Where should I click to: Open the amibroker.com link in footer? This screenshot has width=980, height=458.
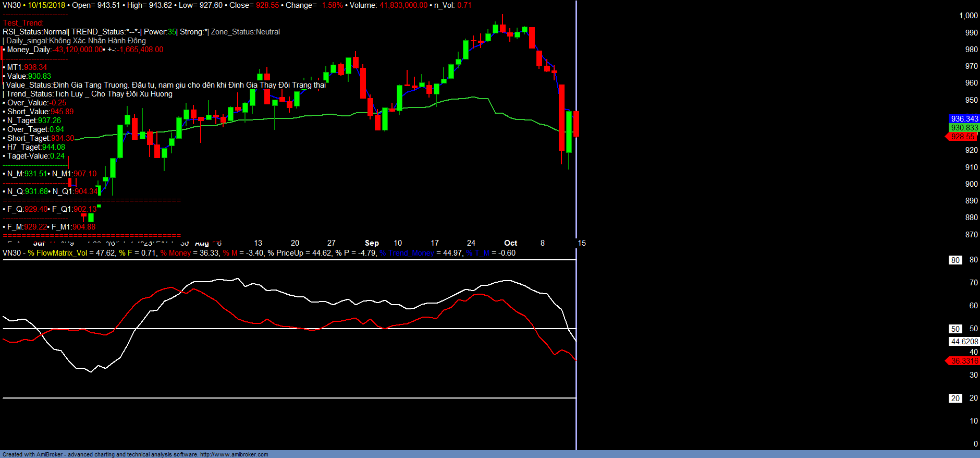click(234, 454)
